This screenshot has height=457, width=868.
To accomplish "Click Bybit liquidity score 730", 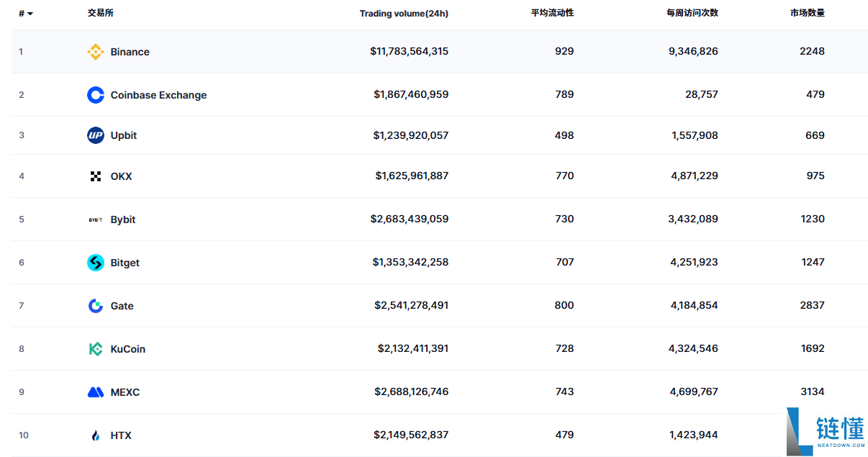I will pos(564,219).
